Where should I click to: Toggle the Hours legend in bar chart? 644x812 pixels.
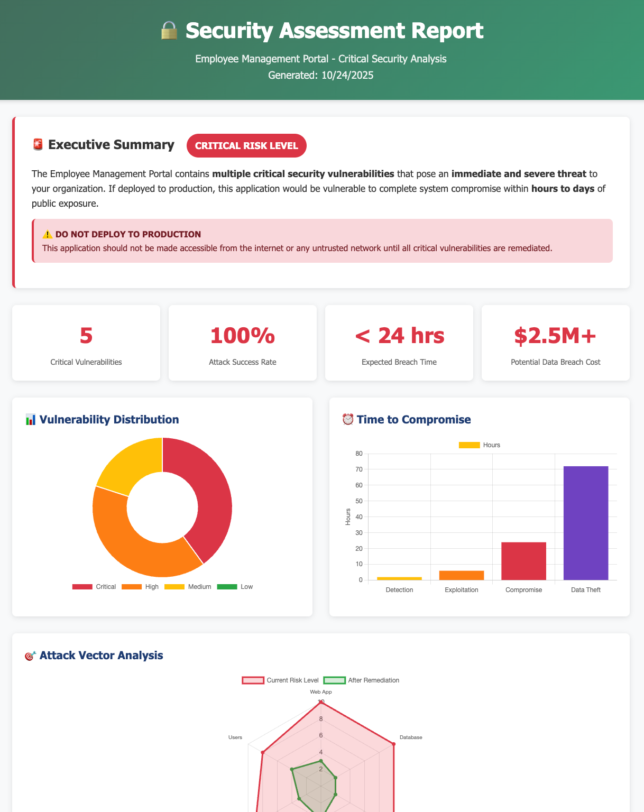479,445
